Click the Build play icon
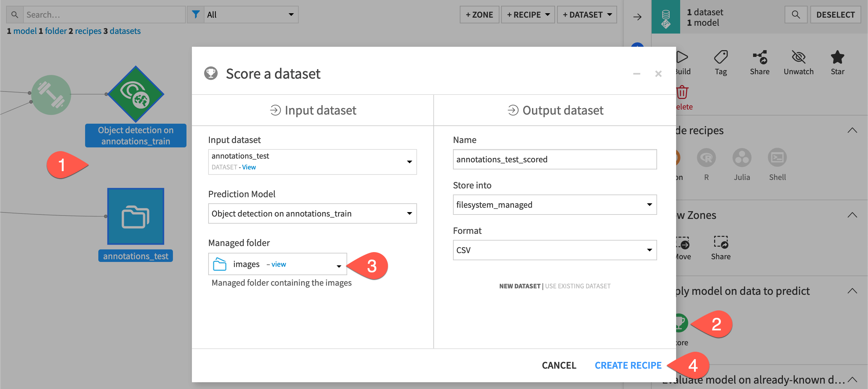 pyautogui.click(x=682, y=57)
